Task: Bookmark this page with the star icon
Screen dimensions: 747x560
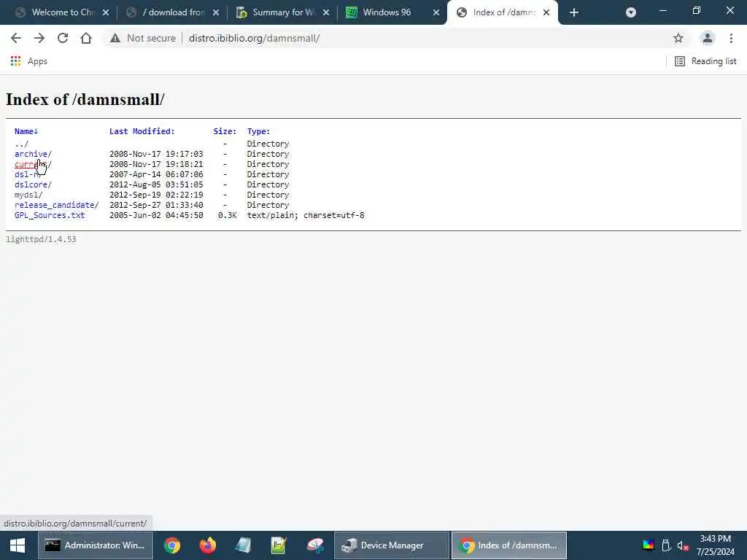Action: (678, 38)
